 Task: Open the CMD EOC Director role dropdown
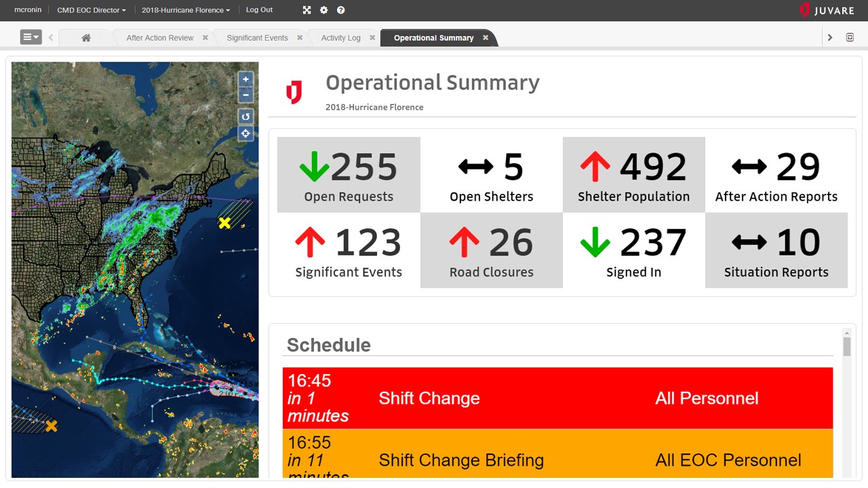point(91,10)
